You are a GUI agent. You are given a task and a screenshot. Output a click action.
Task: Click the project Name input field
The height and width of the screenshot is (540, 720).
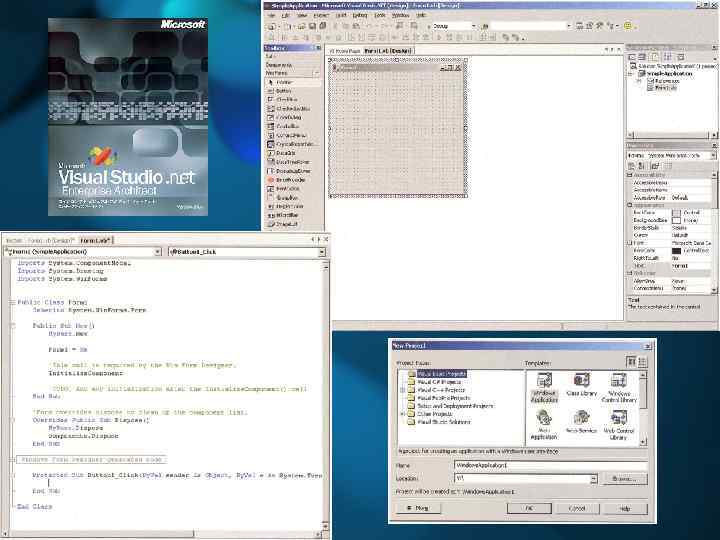click(550, 465)
